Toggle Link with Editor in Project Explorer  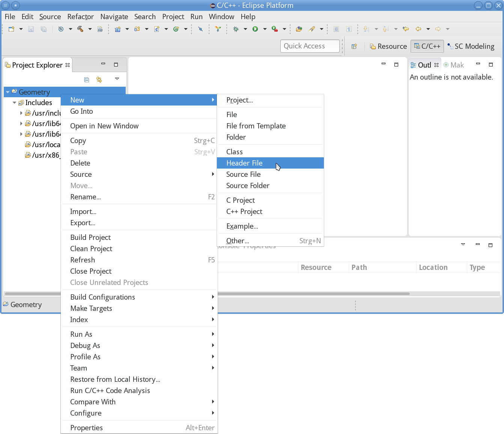pos(99,79)
